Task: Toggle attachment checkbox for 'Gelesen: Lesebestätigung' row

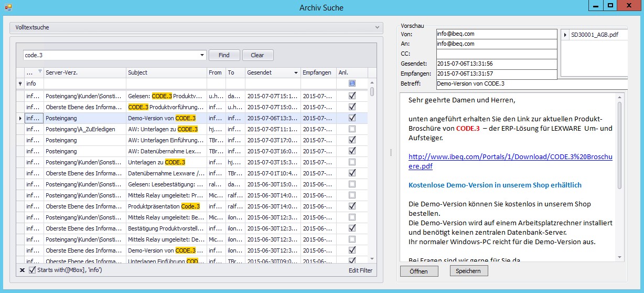Action: coord(352,184)
